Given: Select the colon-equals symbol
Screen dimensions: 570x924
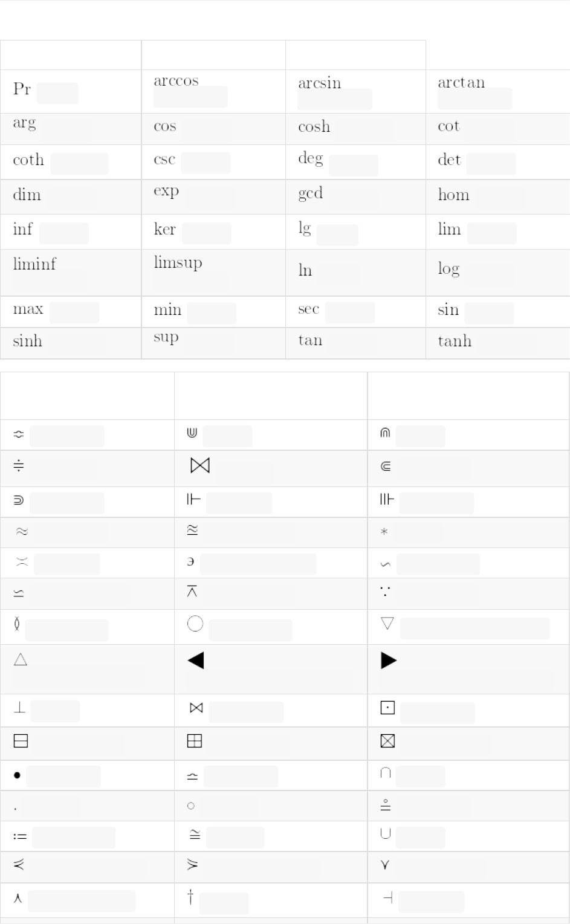Looking at the screenshot, I should tap(20, 836).
